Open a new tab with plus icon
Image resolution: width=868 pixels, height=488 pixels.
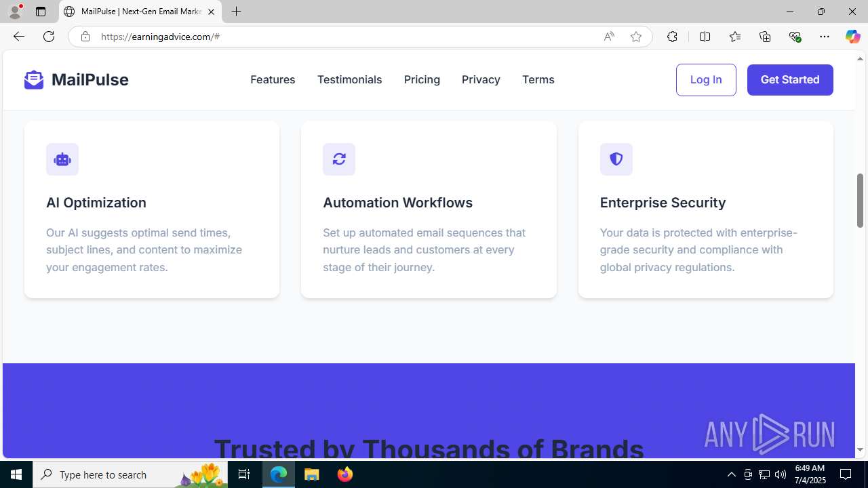click(236, 12)
